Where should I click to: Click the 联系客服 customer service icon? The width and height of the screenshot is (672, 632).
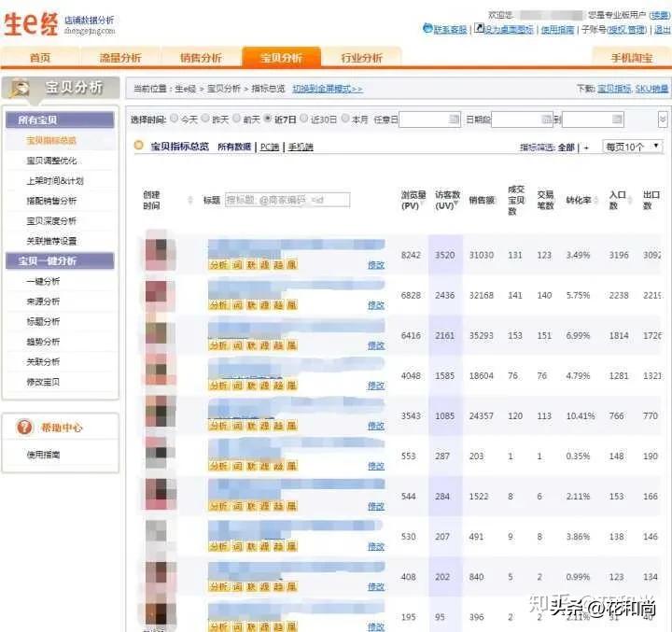pos(427,28)
